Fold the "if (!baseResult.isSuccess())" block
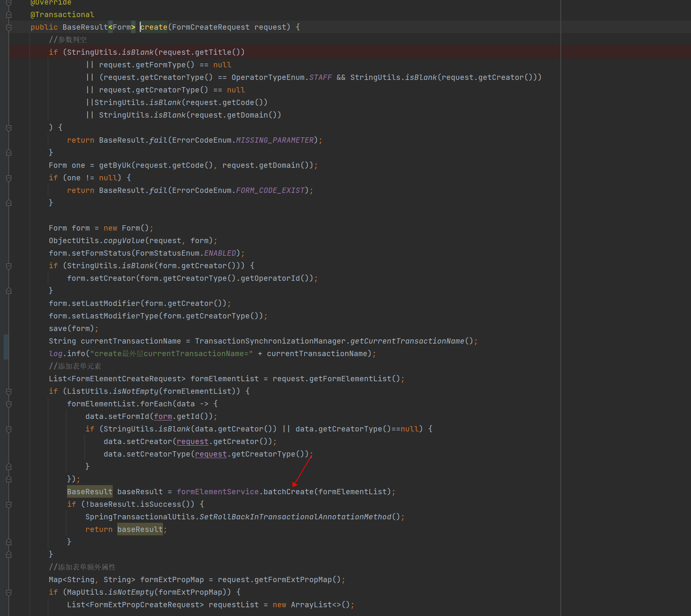Screen dimensions: 691x616 coord(9,505)
